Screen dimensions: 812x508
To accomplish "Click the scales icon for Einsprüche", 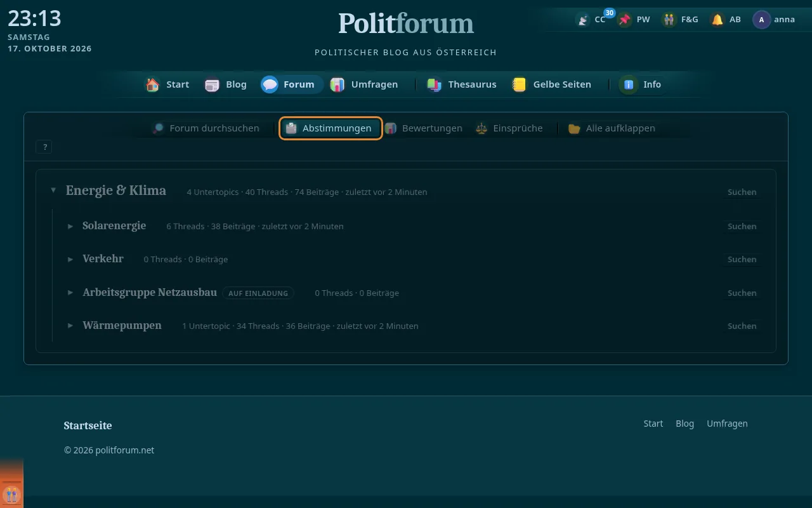I will pyautogui.click(x=481, y=128).
